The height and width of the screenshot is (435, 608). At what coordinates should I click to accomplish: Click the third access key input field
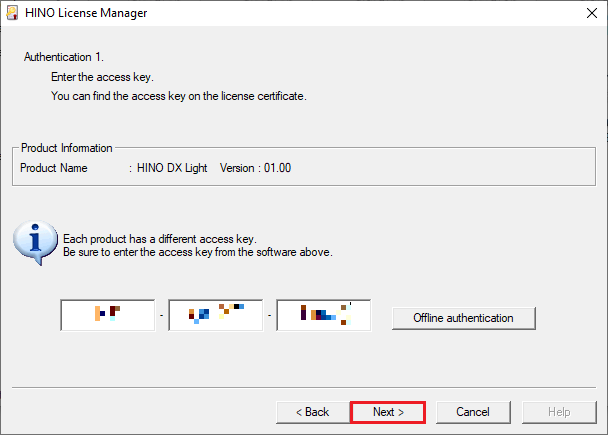[x=323, y=315]
